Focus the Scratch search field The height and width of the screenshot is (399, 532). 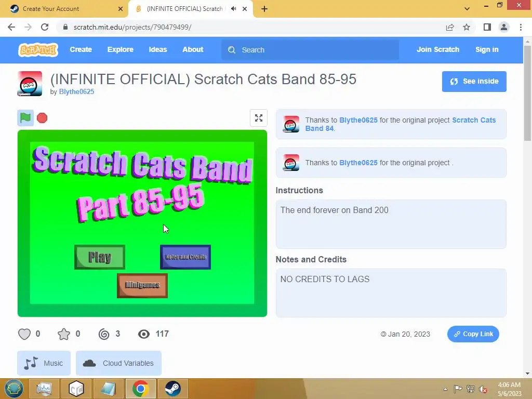tap(310, 50)
